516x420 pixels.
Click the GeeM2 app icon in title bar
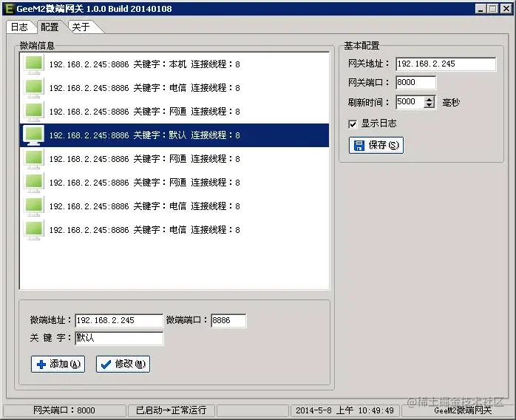click(9, 9)
